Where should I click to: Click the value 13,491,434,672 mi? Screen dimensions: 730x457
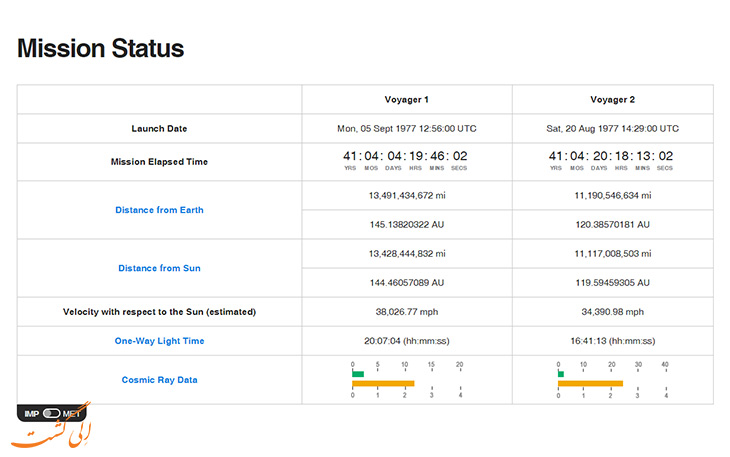click(x=407, y=195)
